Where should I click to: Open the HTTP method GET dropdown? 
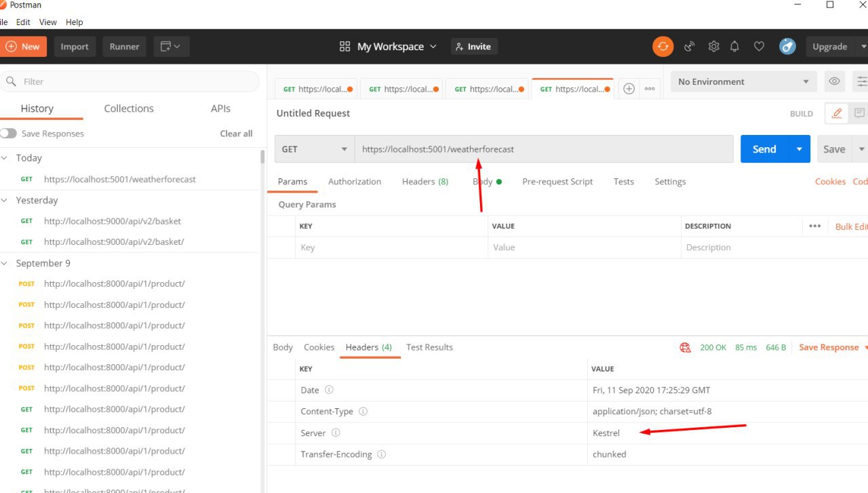(315, 149)
